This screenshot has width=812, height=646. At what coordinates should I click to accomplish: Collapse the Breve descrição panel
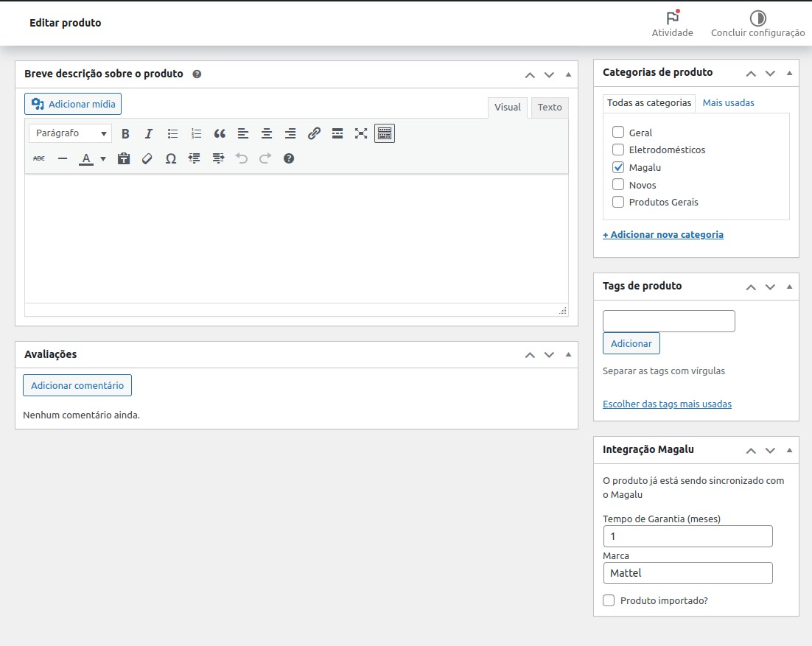(568, 75)
